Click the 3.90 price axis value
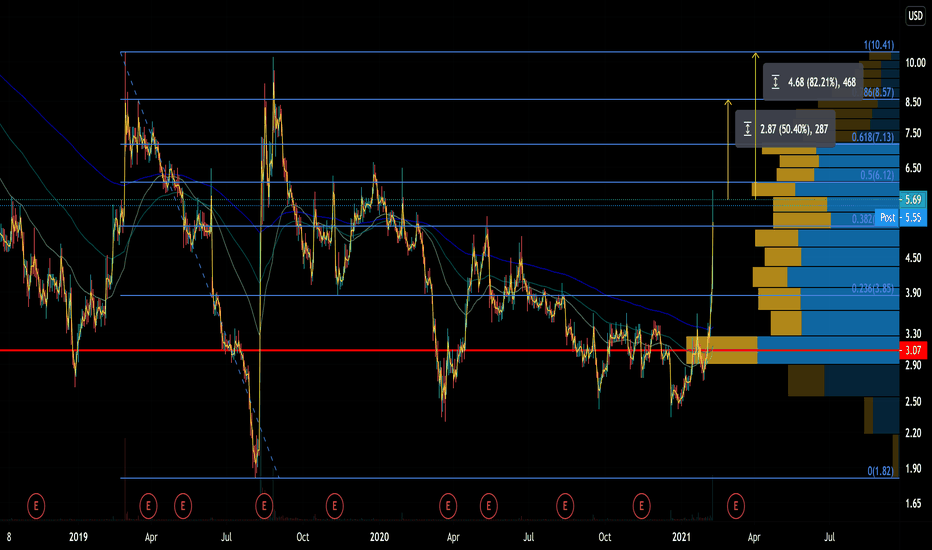This screenshot has width=932, height=550. click(x=914, y=293)
